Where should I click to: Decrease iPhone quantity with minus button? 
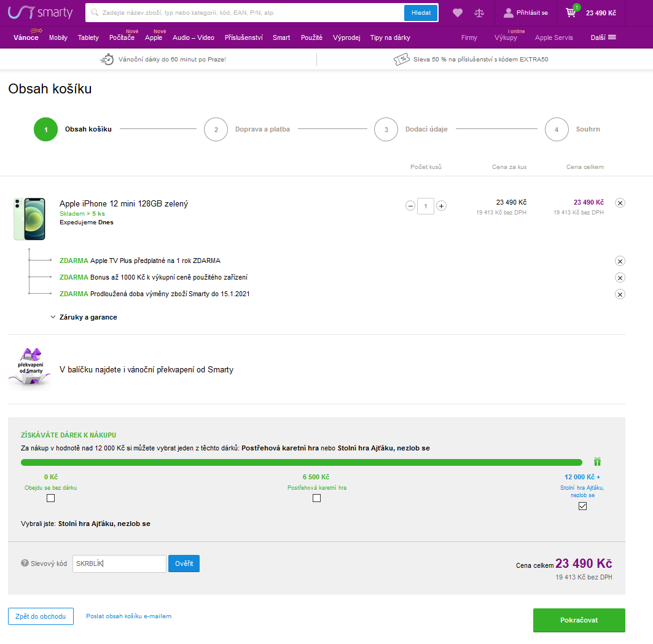click(x=410, y=206)
